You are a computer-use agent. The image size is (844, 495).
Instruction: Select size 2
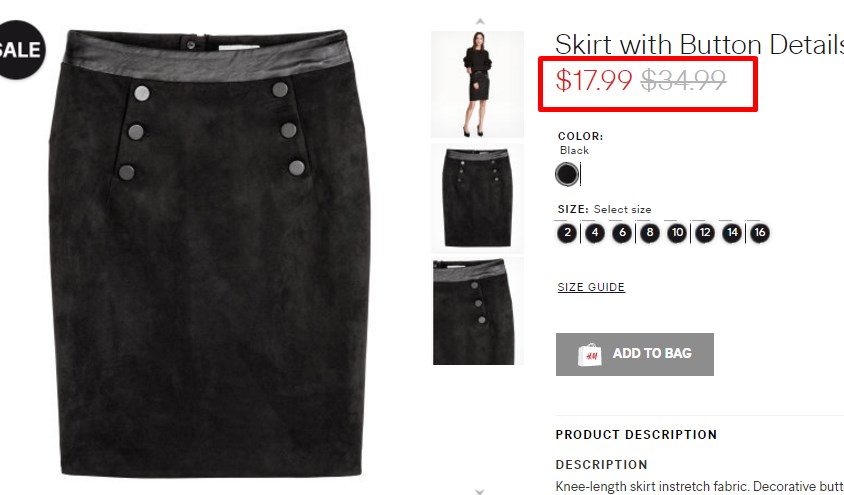567,233
